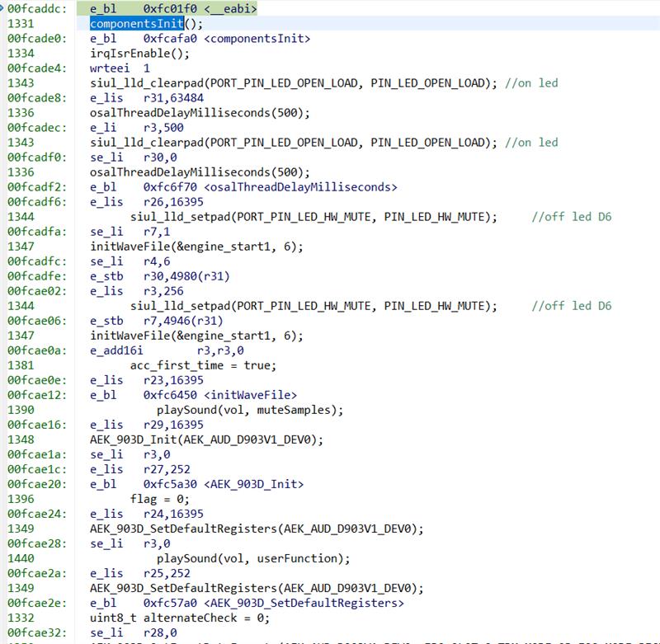Select the e_stb r7,4946(r31) instruction
This screenshot has width=660, height=644.
pos(156,321)
